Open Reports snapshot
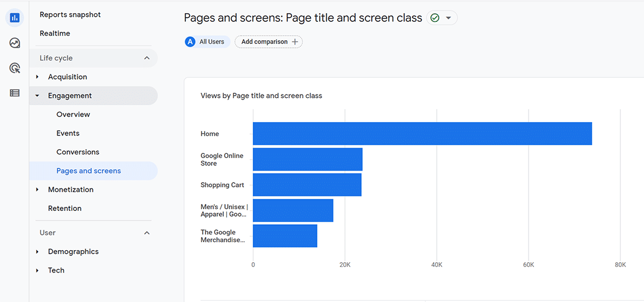This screenshot has width=644, height=302. 70,15
